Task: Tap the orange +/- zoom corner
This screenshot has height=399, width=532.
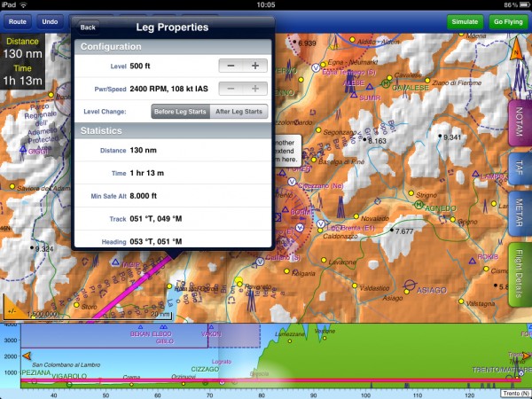Action: 12,308
